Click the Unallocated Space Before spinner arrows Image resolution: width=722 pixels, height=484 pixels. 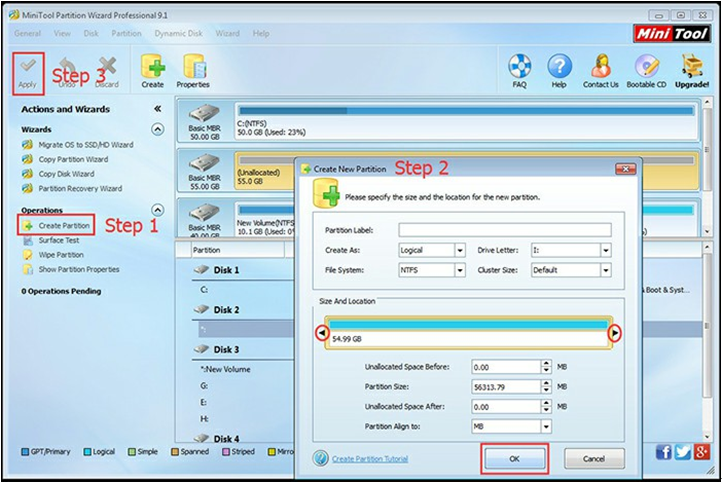pos(546,367)
